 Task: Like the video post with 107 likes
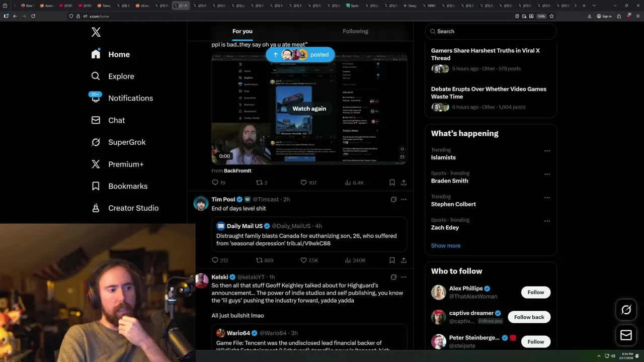(x=308, y=183)
